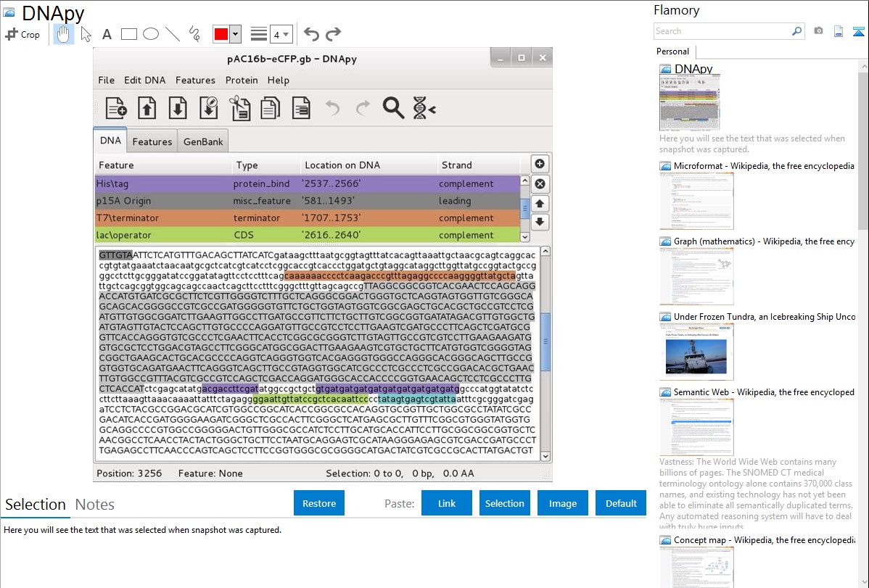Pick the ellipse shape tool
Viewport: 869px width, 588px height.
(x=151, y=34)
